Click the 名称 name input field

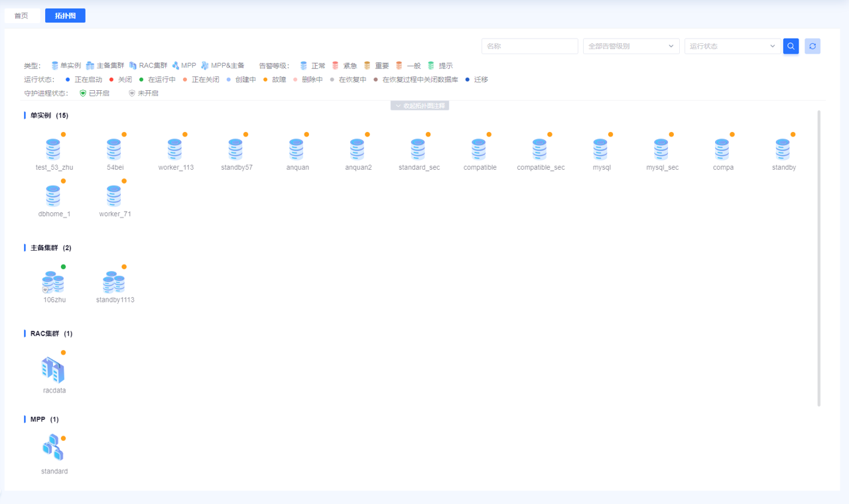click(529, 46)
